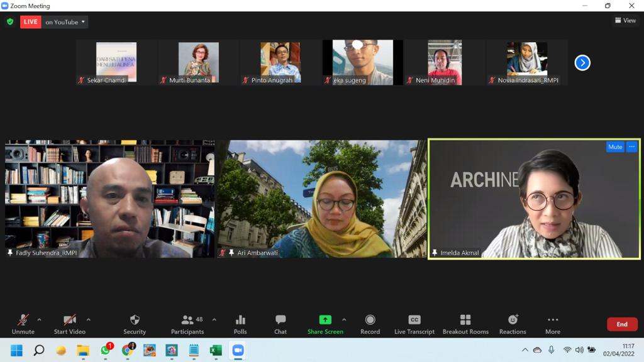Open the Polls icon

coord(240,320)
